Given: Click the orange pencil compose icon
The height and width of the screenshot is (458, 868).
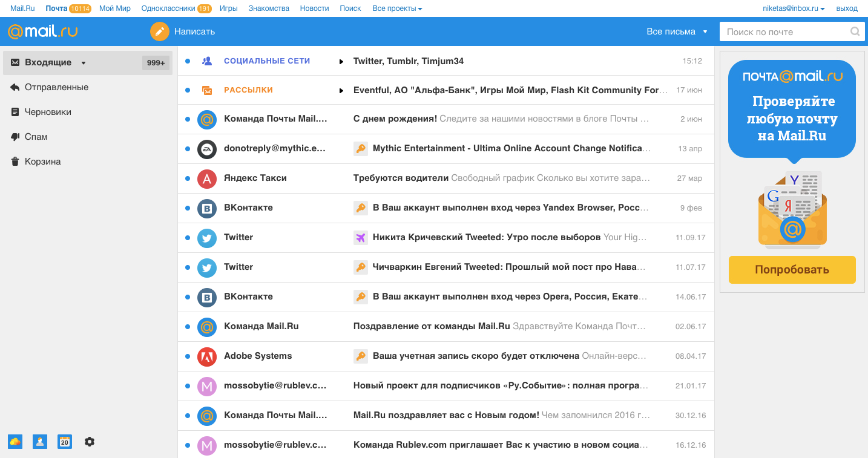Looking at the screenshot, I should 160,31.
